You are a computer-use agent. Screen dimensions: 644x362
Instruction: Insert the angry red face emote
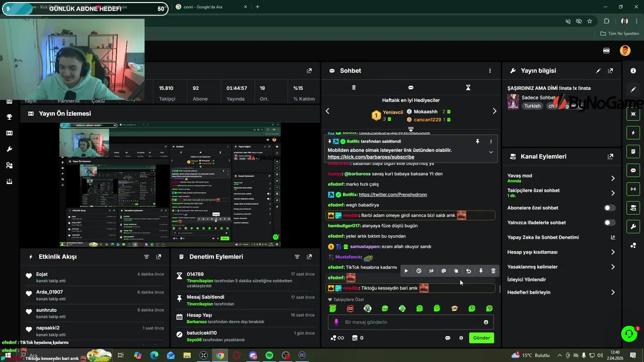tap(350, 308)
